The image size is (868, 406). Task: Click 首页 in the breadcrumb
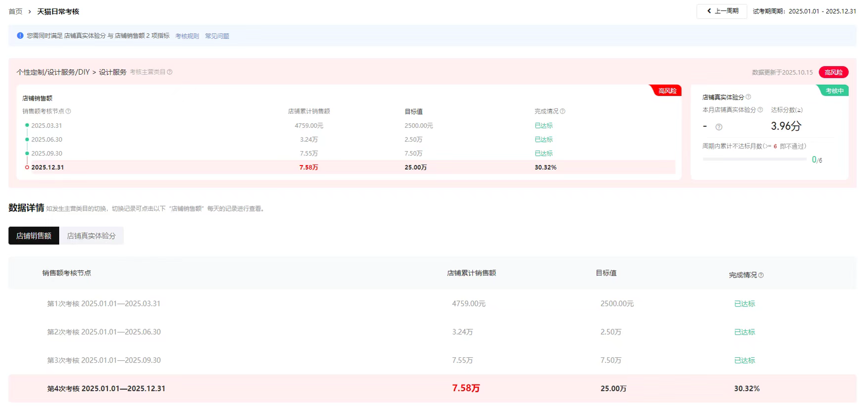pos(15,11)
